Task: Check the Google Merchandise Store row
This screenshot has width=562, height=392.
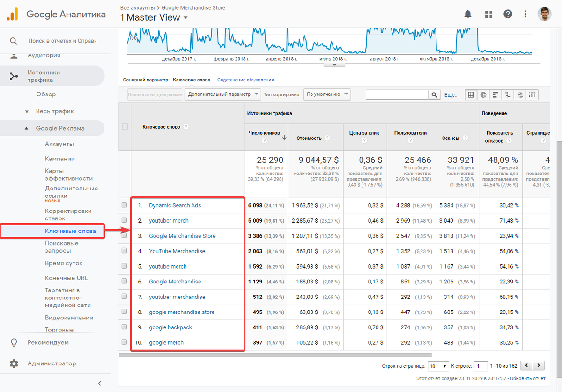Action: coord(124,236)
